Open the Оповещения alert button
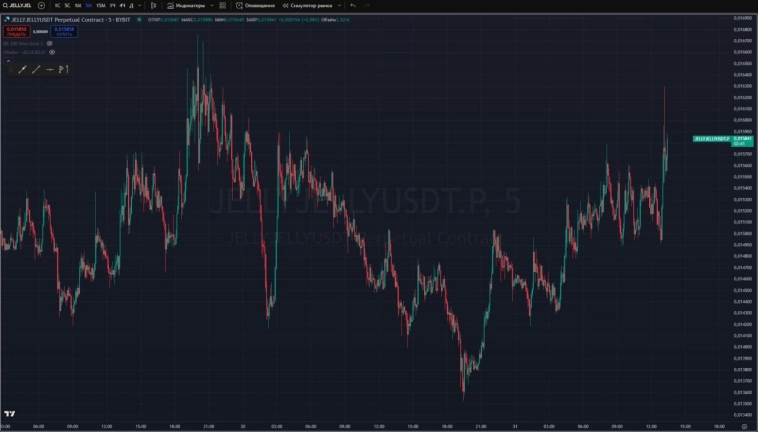Image resolution: width=758 pixels, height=432 pixels. tap(255, 6)
